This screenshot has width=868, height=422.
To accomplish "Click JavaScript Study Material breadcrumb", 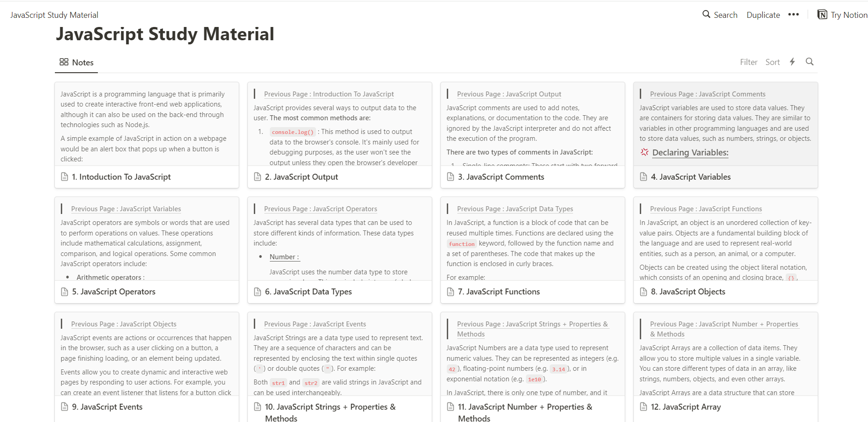I will click(54, 15).
